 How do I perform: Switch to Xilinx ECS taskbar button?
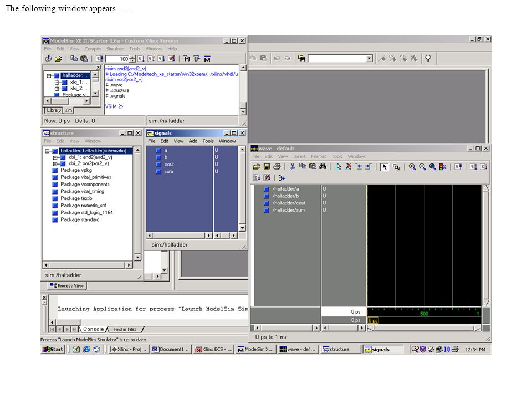click(214, 350)
